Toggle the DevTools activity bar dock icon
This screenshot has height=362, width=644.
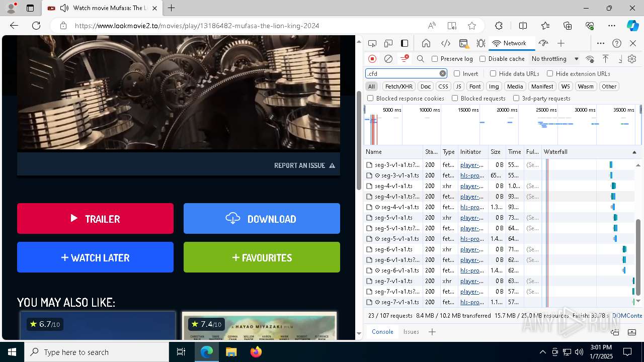[x=405, y=43]
